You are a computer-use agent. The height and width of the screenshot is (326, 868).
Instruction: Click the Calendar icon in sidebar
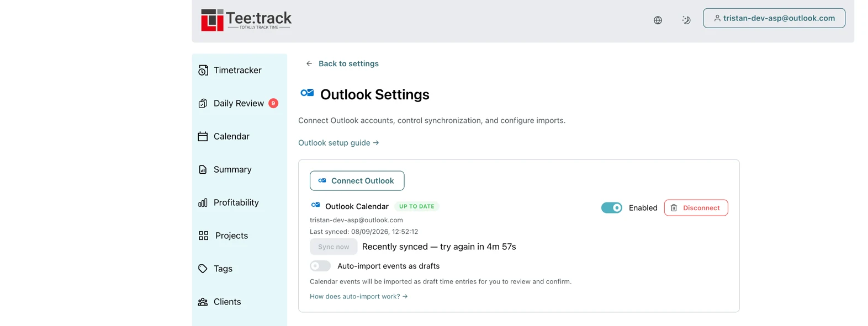[203, 136]
